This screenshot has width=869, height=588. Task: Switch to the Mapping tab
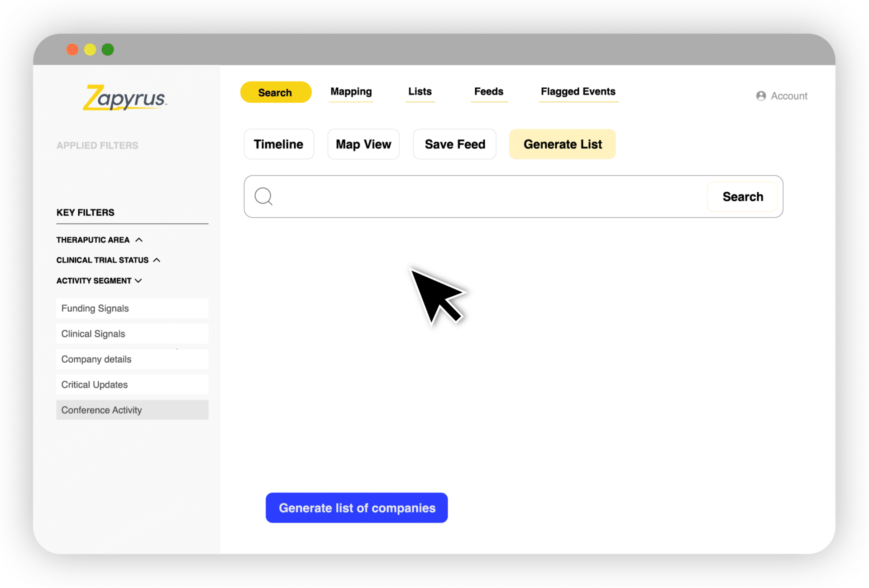351,92
